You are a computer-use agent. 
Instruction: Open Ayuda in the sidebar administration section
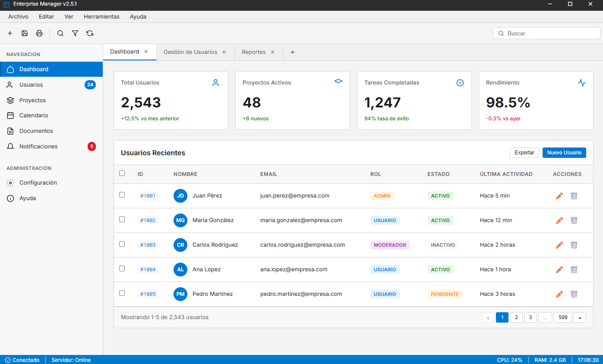point(51,198)
